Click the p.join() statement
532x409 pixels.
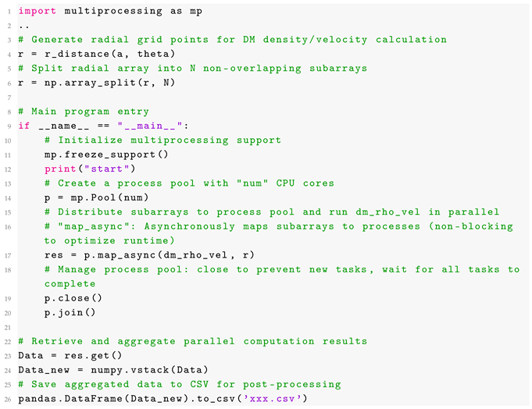tap(70, 311)
